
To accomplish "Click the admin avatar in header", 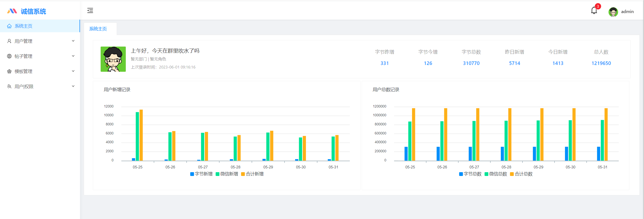I will coord(613,12).
